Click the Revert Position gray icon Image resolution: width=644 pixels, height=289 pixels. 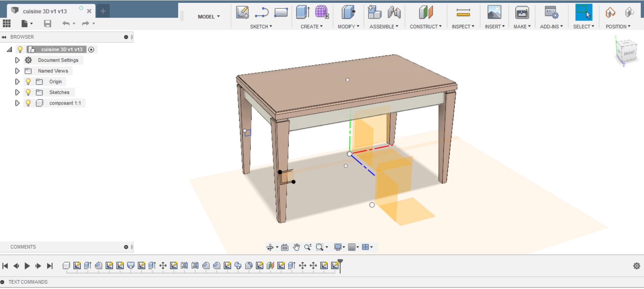coord(629,13)
